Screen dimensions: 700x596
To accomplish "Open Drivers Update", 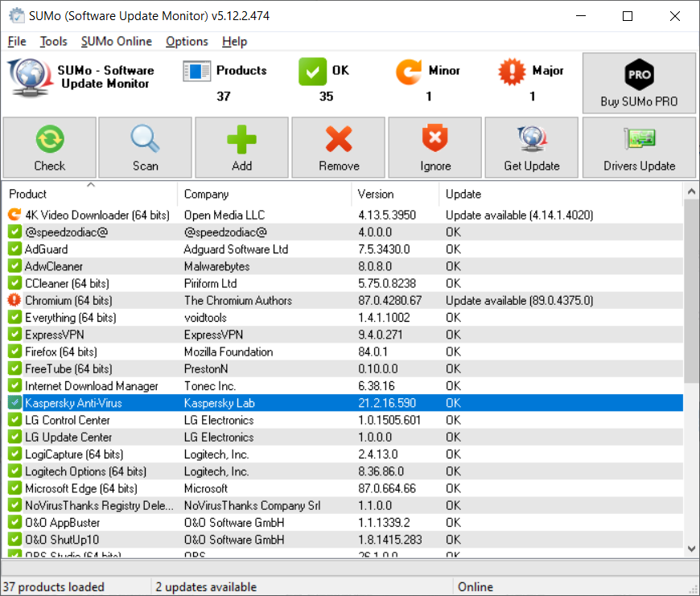I will pos(639,148).
